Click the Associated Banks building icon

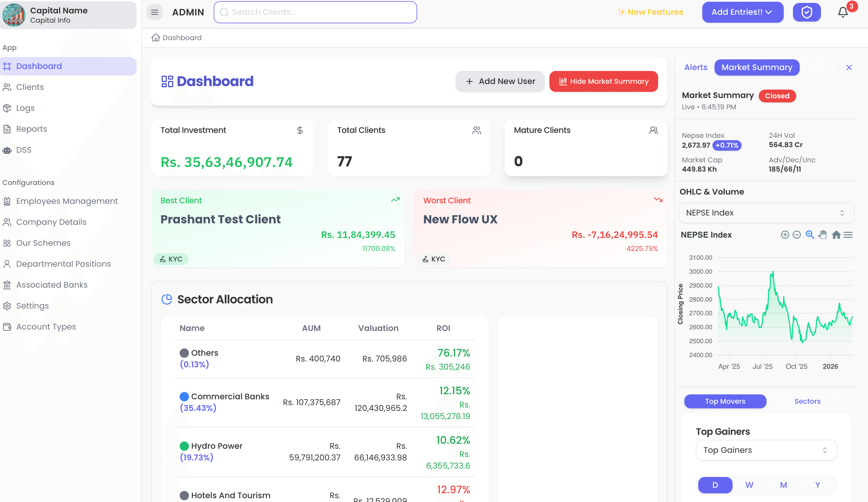(x=7, y=285)
